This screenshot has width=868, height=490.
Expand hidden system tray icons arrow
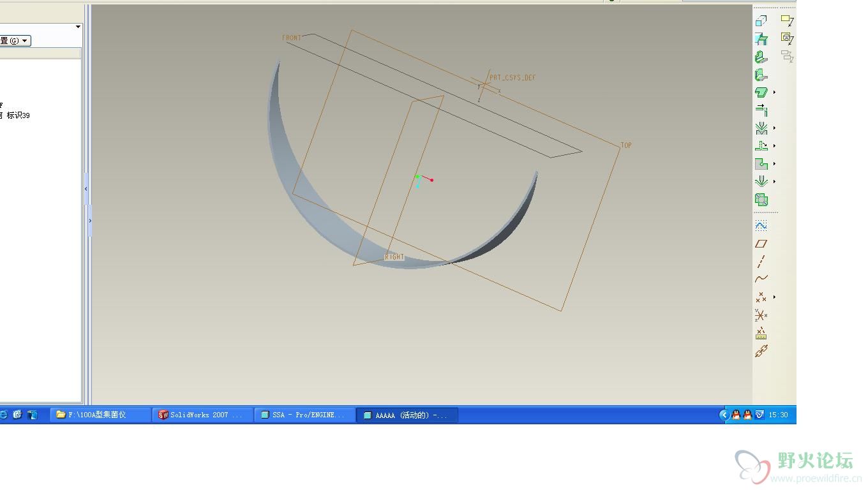(x=724, y=415)
